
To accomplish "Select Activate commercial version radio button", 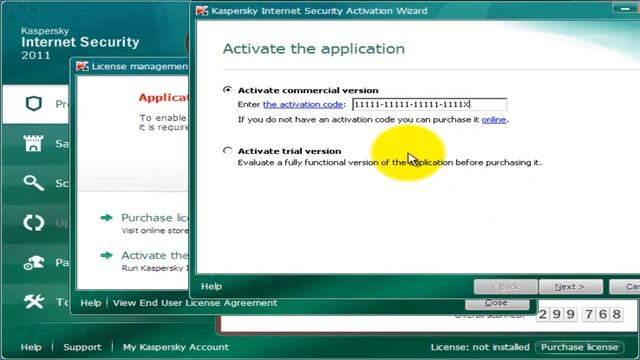I will [x=228, y=90].
